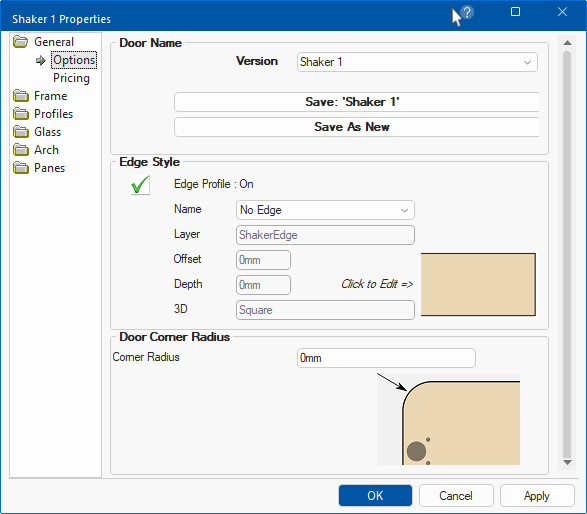
Task: Click the corner radius diagram thumbnail
Action: pos(448,419)
